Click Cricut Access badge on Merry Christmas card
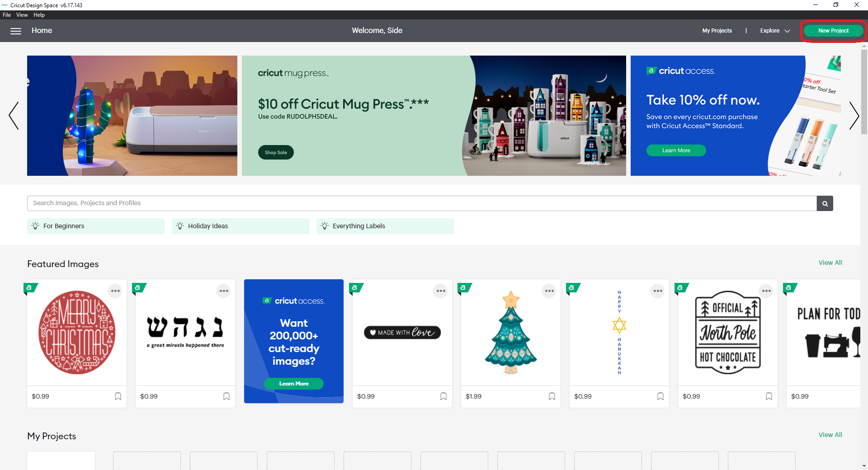This screenshot has width=868, height=470. pyautogui.click(x=30, y=288)
